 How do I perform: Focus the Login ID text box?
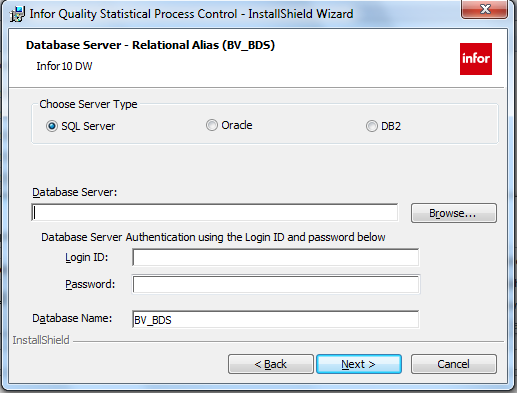(x=276, y=257)
